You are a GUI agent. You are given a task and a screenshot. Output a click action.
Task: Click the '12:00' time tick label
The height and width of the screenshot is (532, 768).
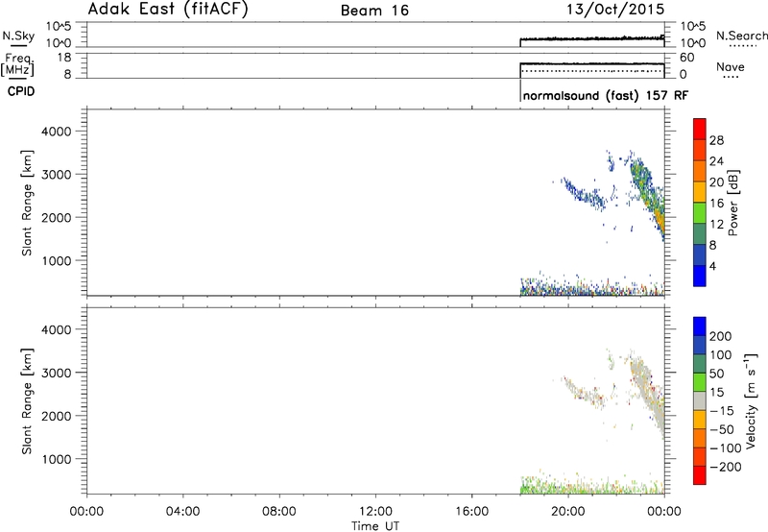(x=375, y=512)
